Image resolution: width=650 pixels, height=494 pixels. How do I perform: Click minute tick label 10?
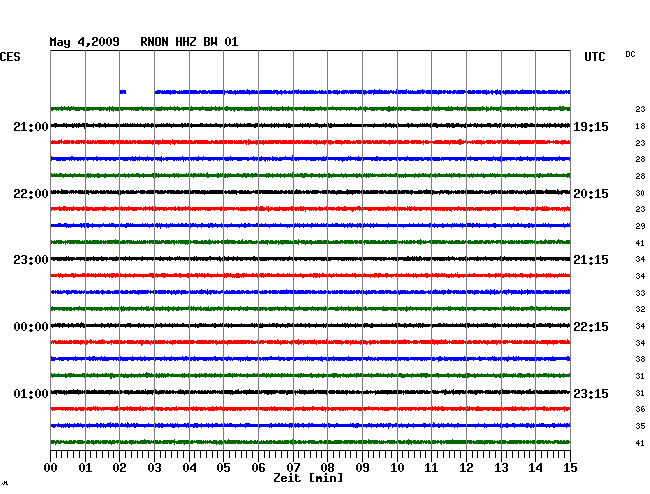[397, 468]
